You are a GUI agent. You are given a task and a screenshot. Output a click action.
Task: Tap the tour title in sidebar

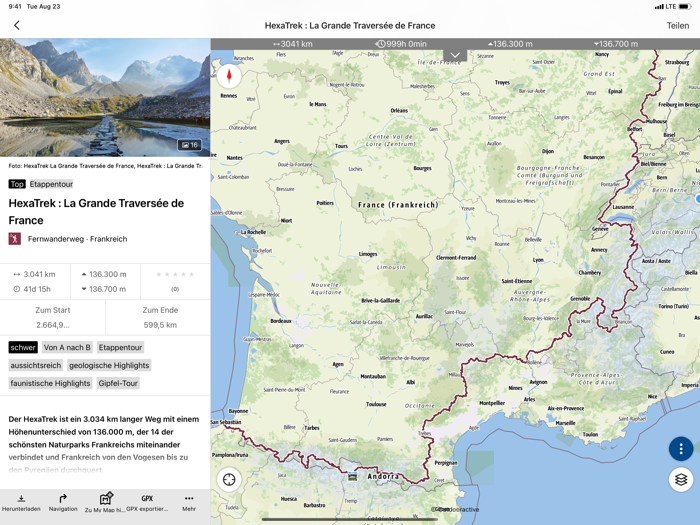[96, 212]
